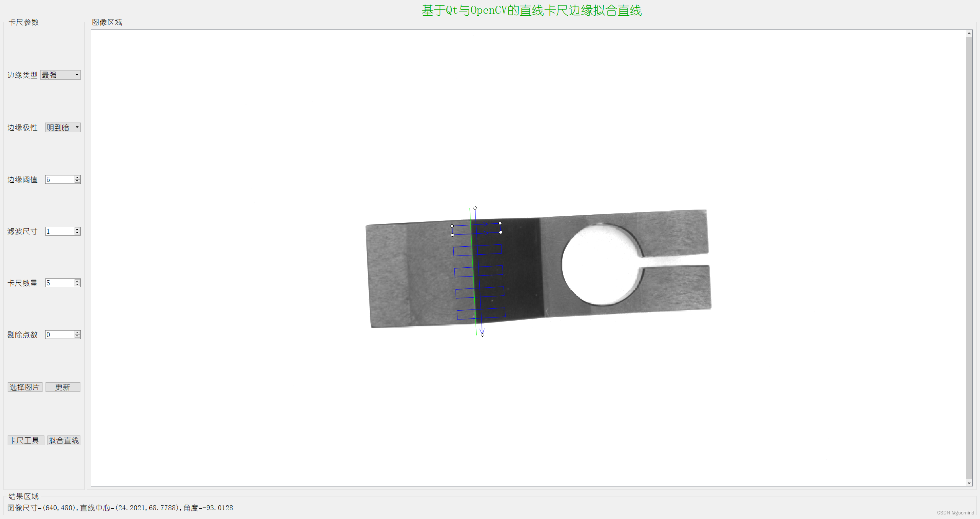Click the 更新 button
This screenshot has height=519, width=980.
(63, 387)
